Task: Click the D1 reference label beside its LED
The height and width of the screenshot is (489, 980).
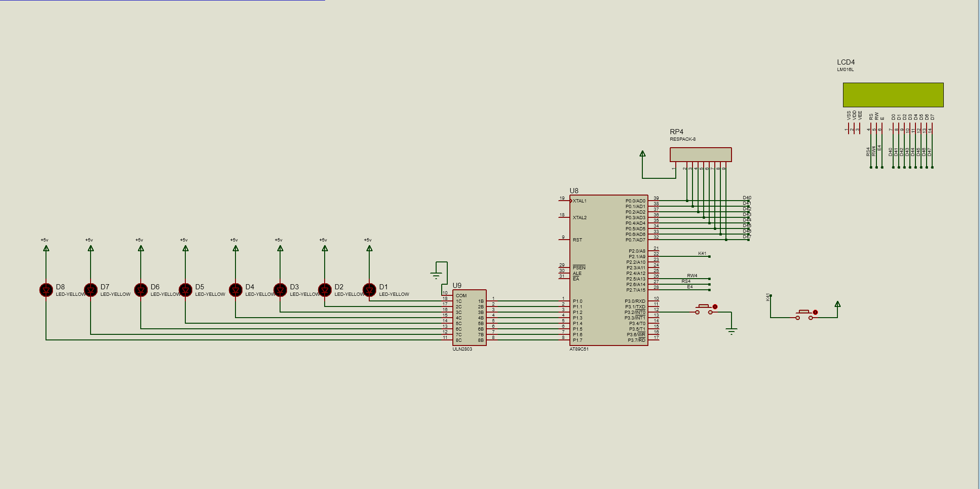Action: [x=383, y=287]
